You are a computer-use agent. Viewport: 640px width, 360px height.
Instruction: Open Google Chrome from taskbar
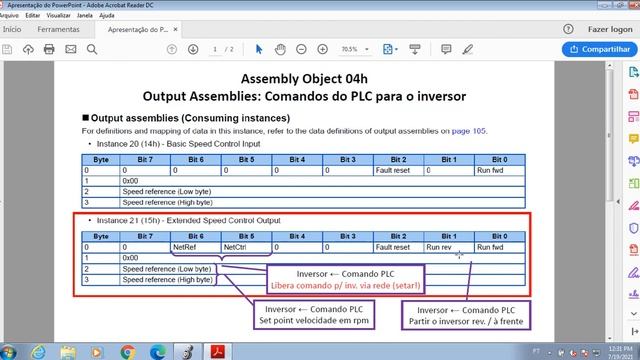127,352
